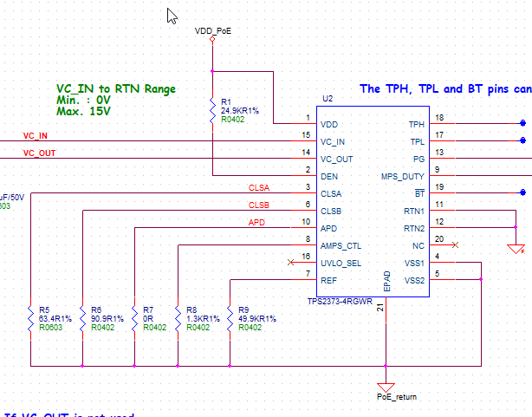Select the VSS2 pin name on U2
The image size is (532, 417).
coord(414,281)
